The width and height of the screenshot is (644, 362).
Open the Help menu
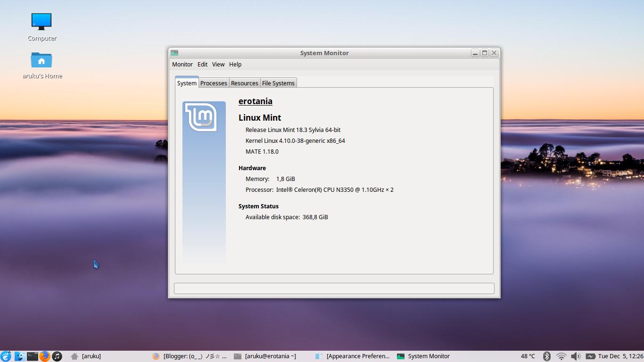tap(235, 65)
